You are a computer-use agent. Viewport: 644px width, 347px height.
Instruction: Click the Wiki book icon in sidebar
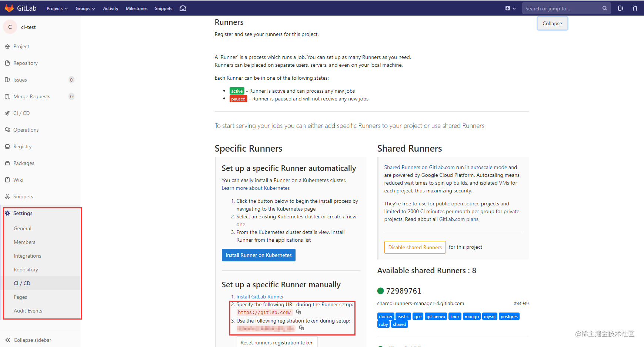click(7, 180)
